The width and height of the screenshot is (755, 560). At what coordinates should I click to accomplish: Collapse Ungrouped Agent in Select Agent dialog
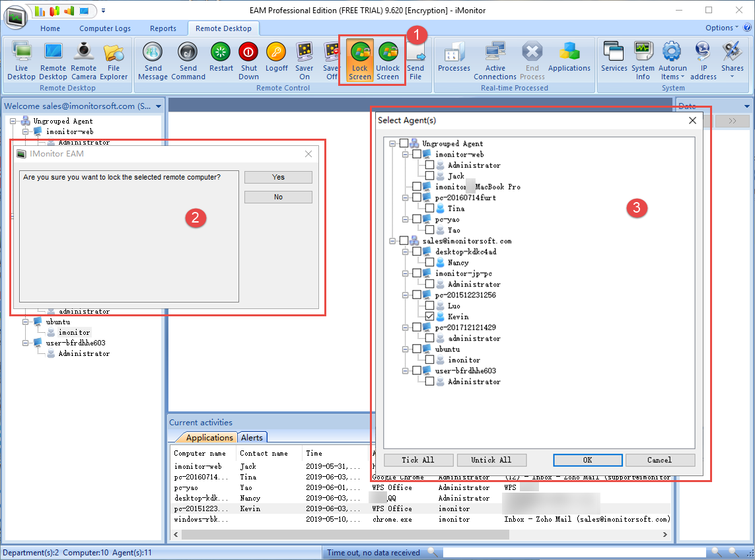click(392, 143)
